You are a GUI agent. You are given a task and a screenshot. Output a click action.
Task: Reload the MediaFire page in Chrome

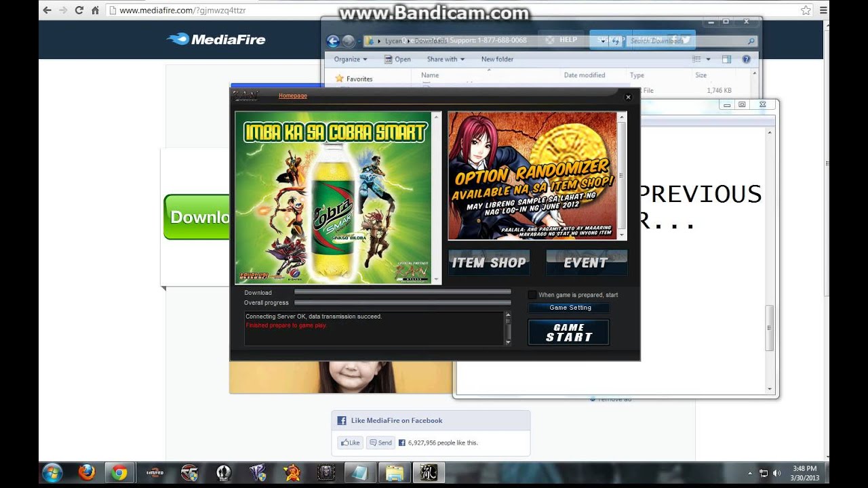pos(79,10)
